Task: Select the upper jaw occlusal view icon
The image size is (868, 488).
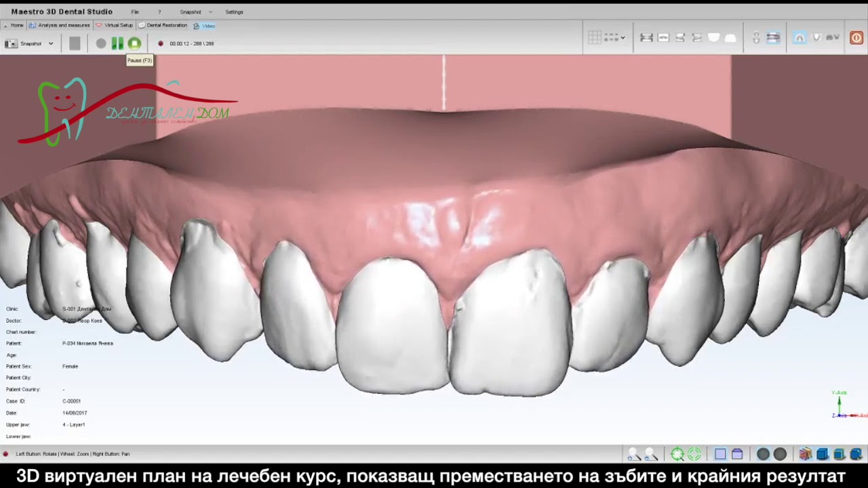Action: (713, 38)
